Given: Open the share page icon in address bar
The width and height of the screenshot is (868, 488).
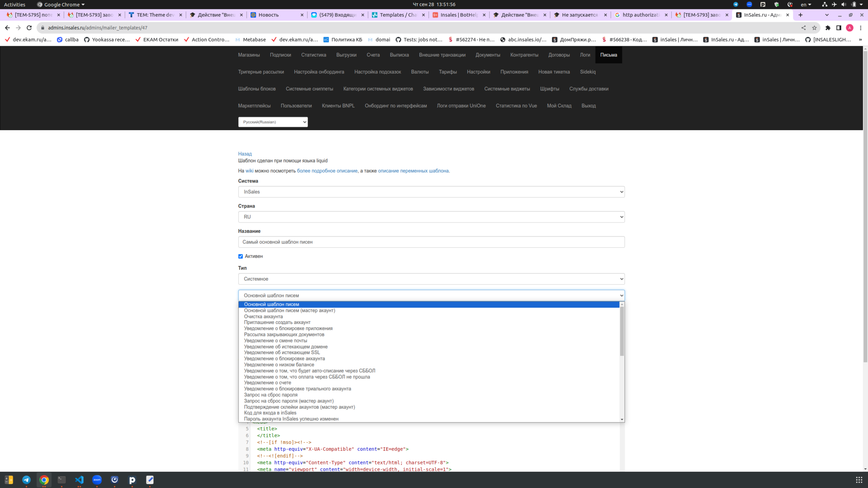Looking at the screenshot, I should pyautogui.click(x=803, y=28).
